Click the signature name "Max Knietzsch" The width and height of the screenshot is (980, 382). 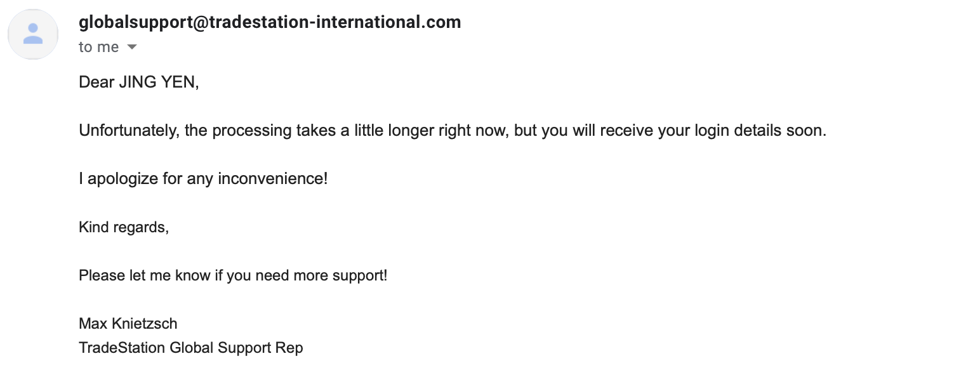pos(128,324)
